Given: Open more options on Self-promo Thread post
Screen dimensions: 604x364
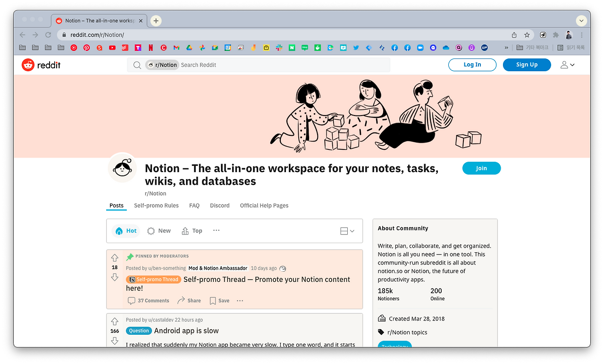Looking at the screenshot, I should [240, 301].
